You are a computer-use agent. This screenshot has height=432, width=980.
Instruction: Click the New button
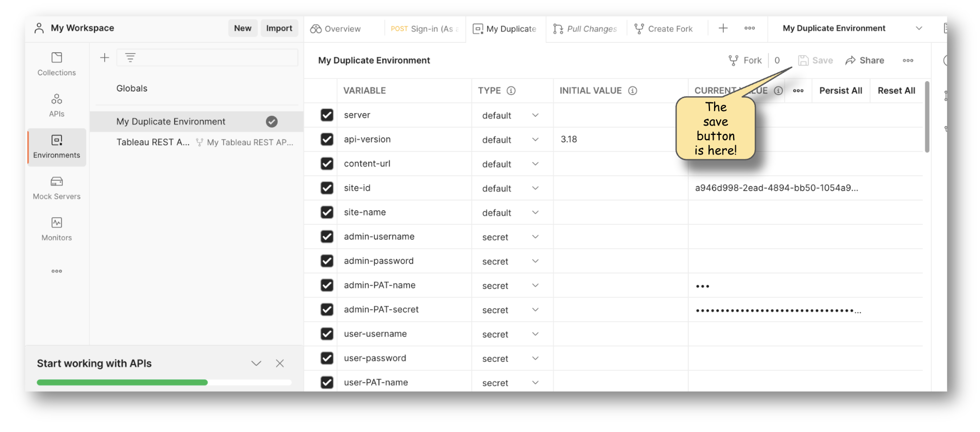click(x=243, y=28)
